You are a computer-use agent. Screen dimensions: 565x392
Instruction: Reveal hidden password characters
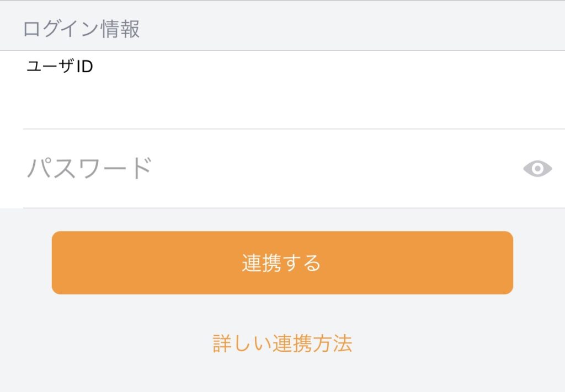(x=537, y=169)
